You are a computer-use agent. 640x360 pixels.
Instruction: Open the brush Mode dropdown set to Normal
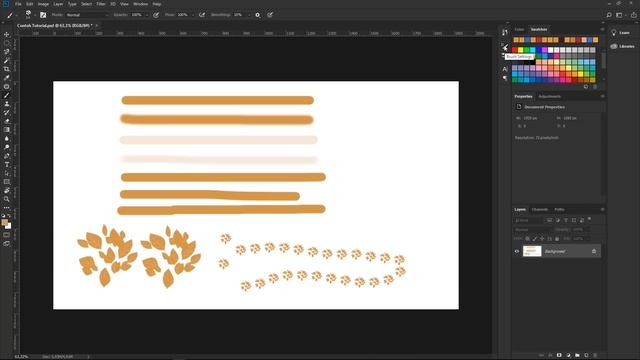(x=87, y=15)
